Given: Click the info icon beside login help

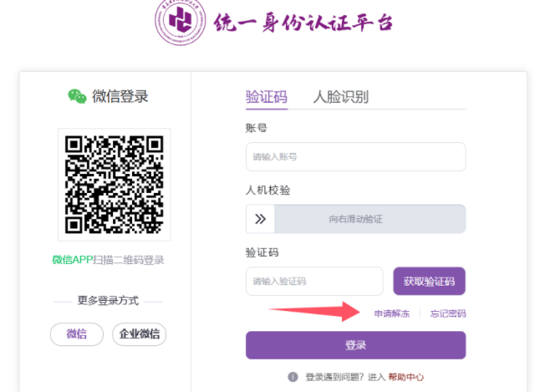Looking at the screenshot, I should pos(293,377).
